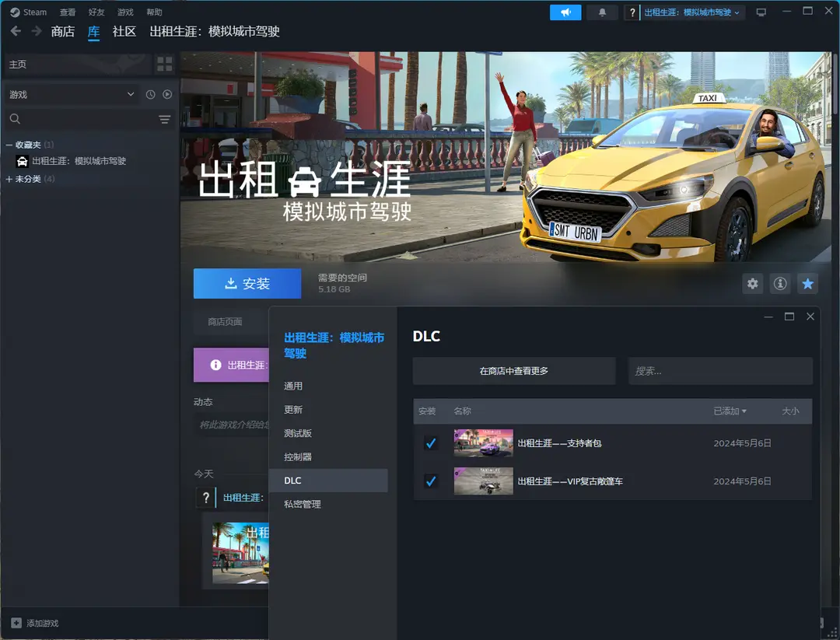The height and width of the screenshot is (640, 840).
Task: Click the 名称 column header
Action: pos(462,411)
